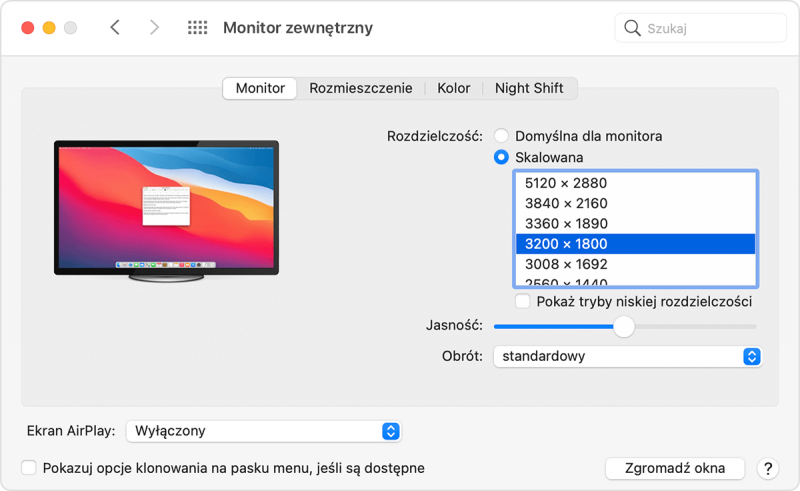800x491 pixels.
Task: Choose resolution 3360 × 1890
Action: click(x=635, y=224)
